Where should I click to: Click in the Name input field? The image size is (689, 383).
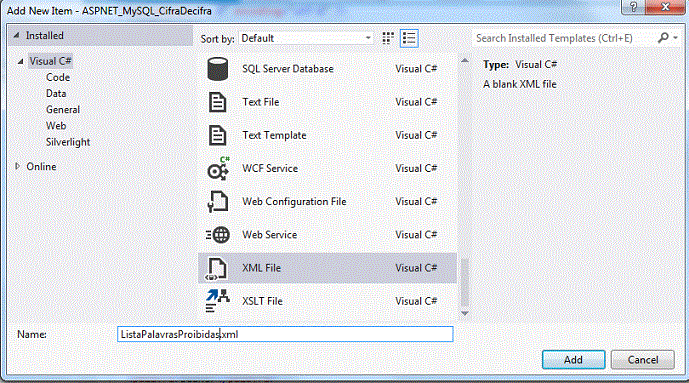(x=285, y=334)
